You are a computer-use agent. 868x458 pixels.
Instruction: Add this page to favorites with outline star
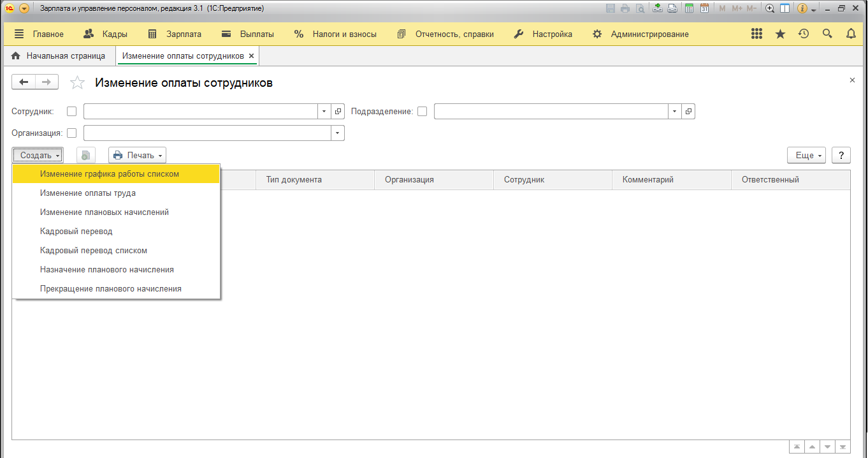(77, 83)
